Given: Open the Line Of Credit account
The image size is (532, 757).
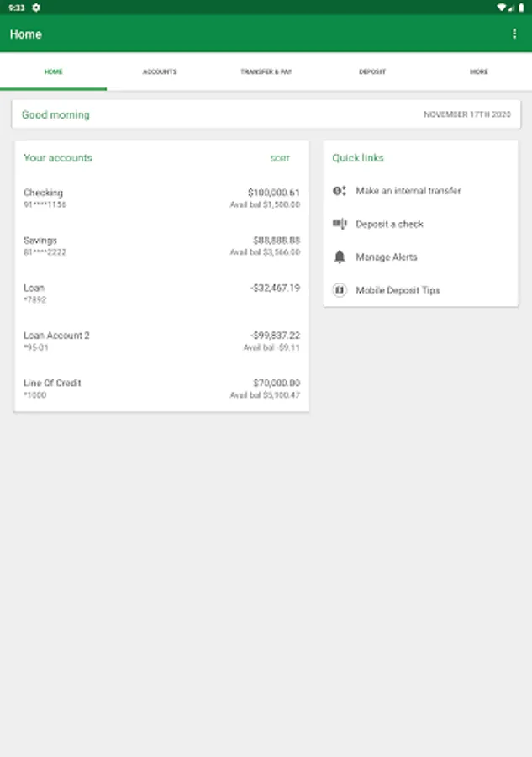Looking at the screenshot, I should (x=161, y=388).
